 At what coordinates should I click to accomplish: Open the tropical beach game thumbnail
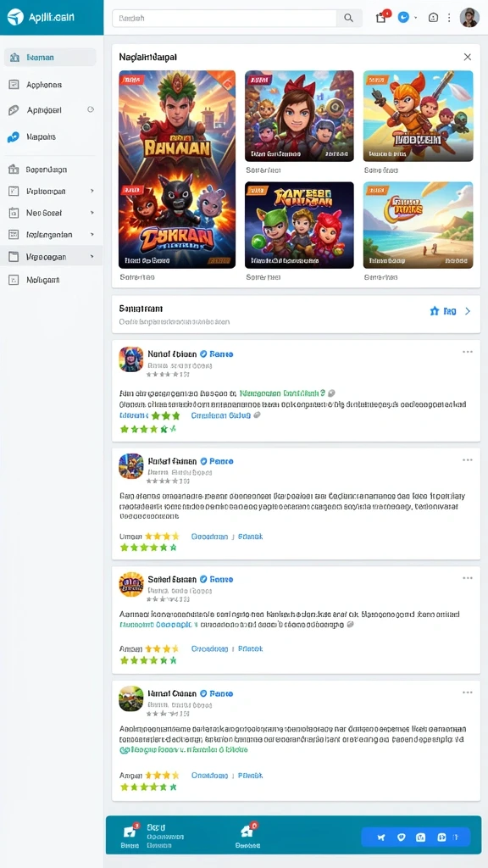[x=419, y=225]
